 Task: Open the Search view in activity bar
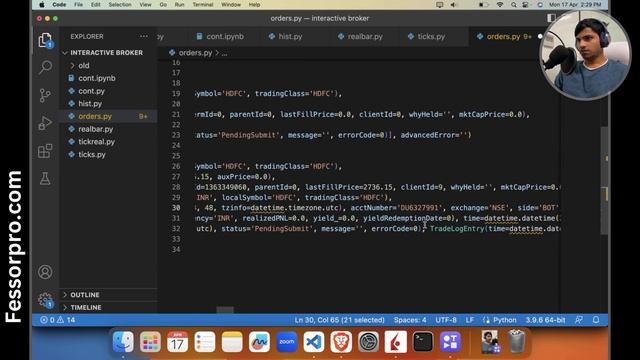tap(45, 67)
